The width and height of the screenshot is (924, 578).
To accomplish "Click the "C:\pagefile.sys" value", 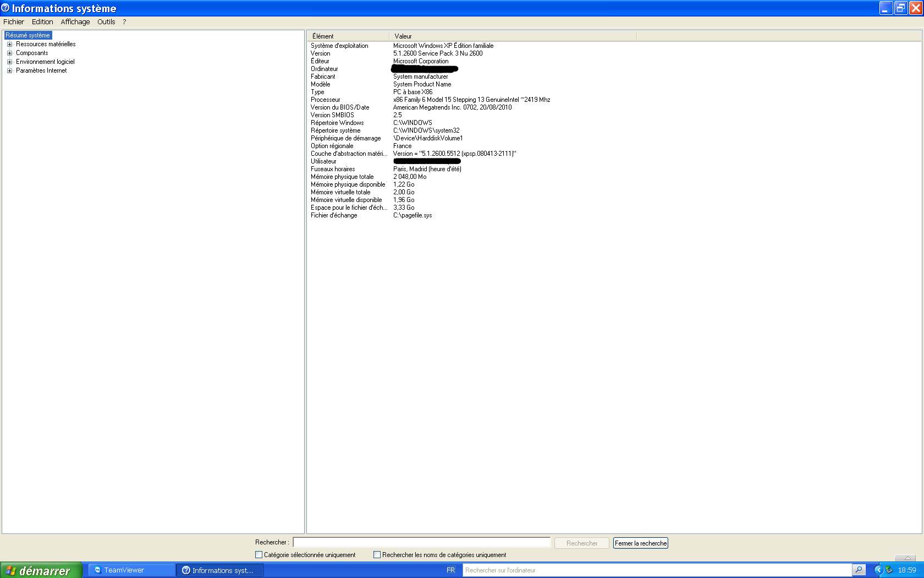I will (413, 215).
